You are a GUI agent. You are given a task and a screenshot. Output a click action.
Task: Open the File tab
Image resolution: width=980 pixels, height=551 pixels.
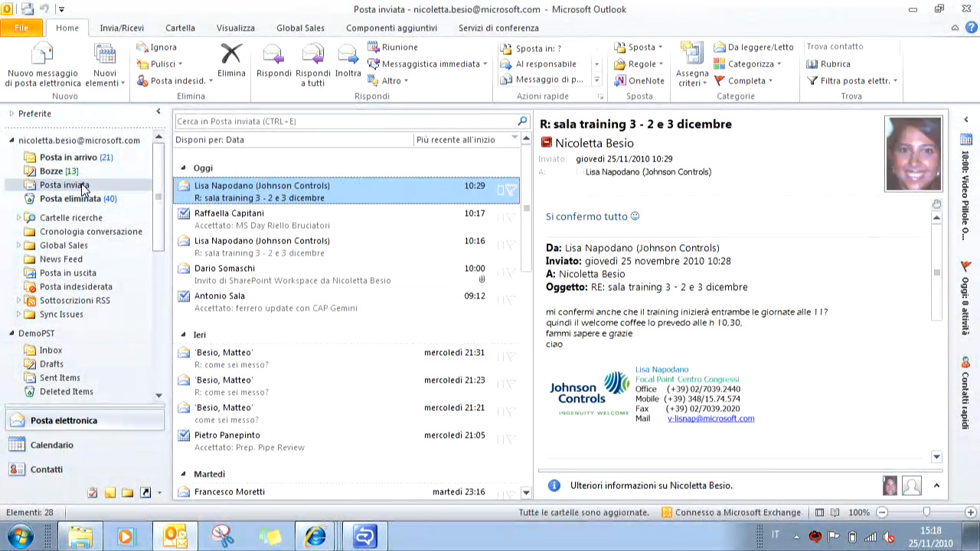coord(21,28)
